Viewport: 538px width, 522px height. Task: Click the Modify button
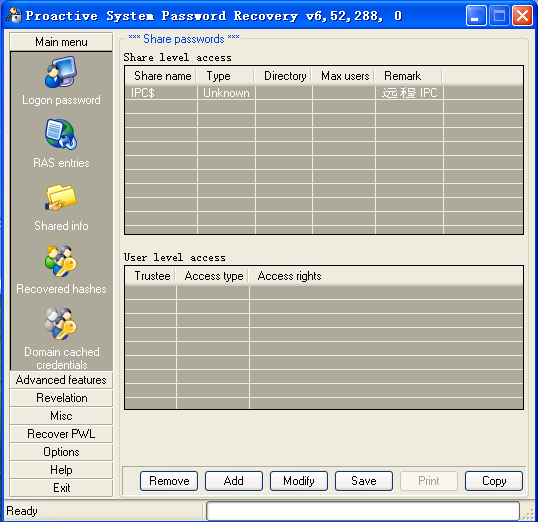299,481
